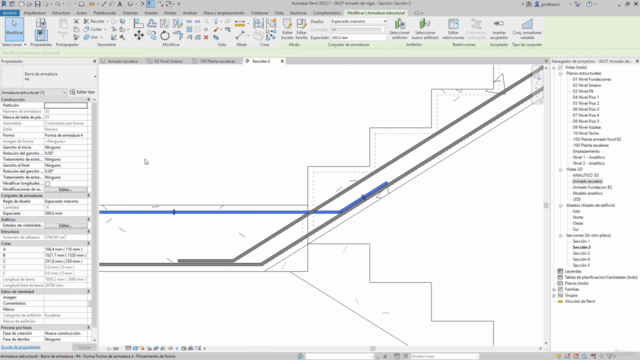Image resolution: width=640 pixels, height=360 pixels.
Task: Click Conj. armaduras variable icon
Action: (x=527, y=29)
